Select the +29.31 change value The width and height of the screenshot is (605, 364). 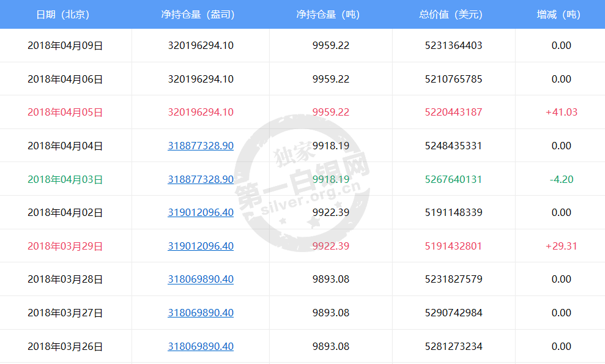(562, 247)
